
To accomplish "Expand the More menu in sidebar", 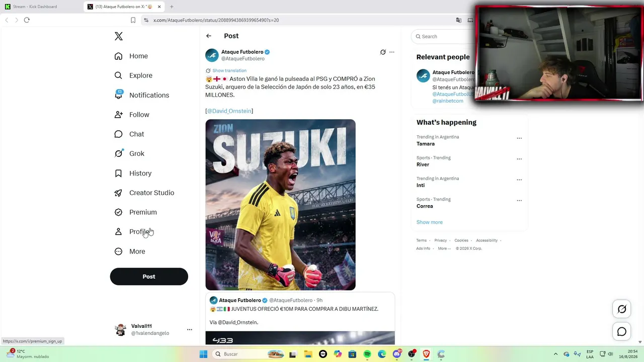I will pos(130,251).
